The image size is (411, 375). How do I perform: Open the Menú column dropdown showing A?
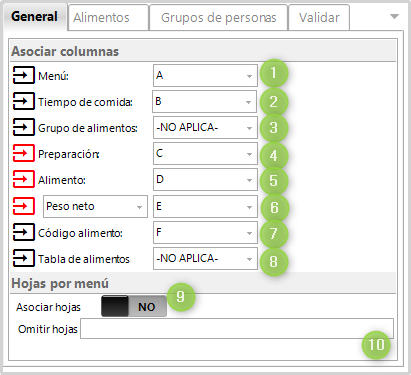point(205,76)
